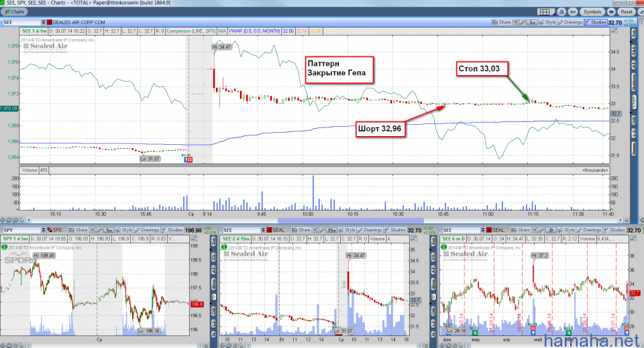Click Share in the SPY chart toolbar
The height and width of the screenshot is (348, 644).
tap(78, 230)
